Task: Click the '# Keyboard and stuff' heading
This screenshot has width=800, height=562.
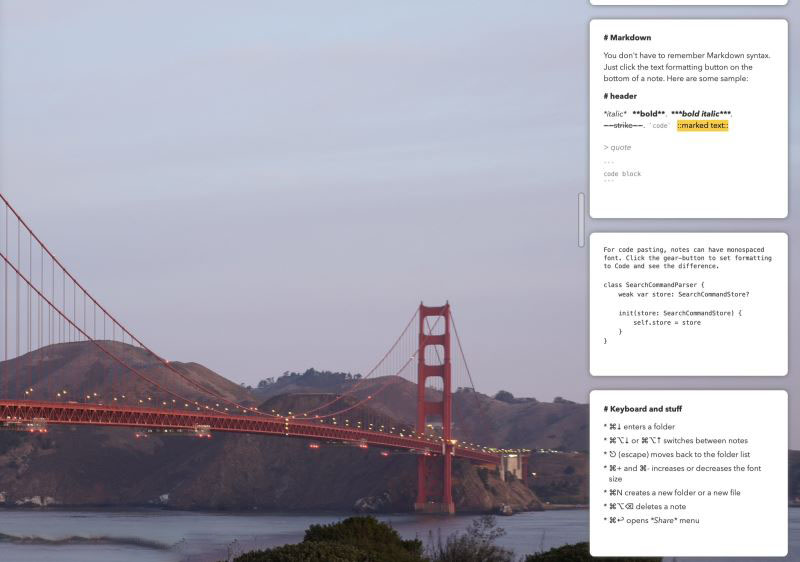Action: pyautogui.click(x=642, y=409)
